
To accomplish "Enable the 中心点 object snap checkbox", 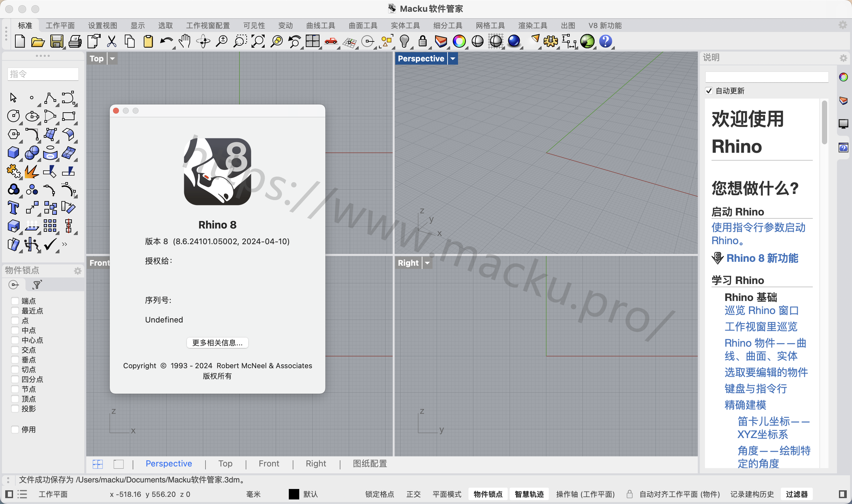I will click(x=15, y=340).
